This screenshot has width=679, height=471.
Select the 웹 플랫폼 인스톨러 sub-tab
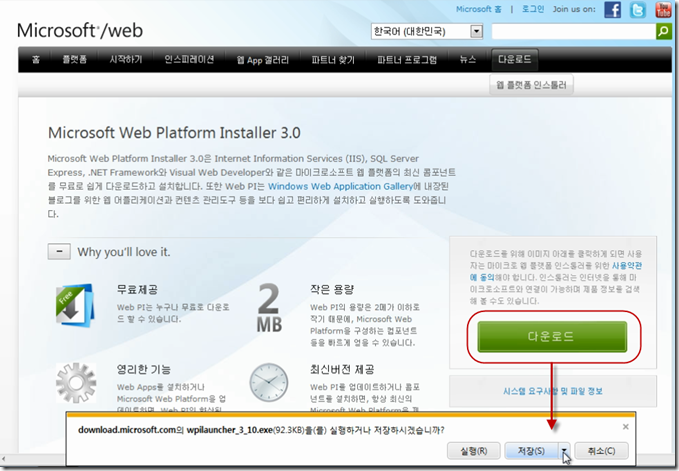[x=531, y=85]
